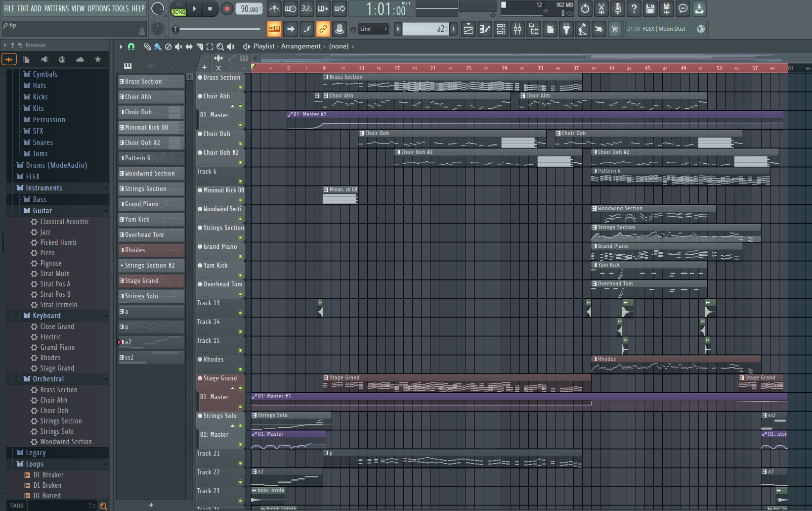The height and width of the screenshot is (511, 812).
Task: Toggle the magnet snap in playlist
Action: click(x=131, y=46)
